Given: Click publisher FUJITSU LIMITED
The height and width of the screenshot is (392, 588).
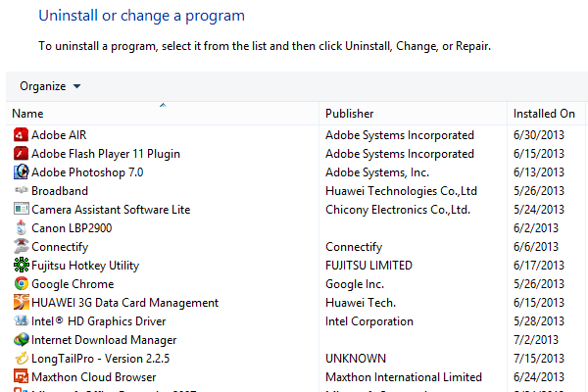Looking at the screenshot, I should tap(369, 266).
